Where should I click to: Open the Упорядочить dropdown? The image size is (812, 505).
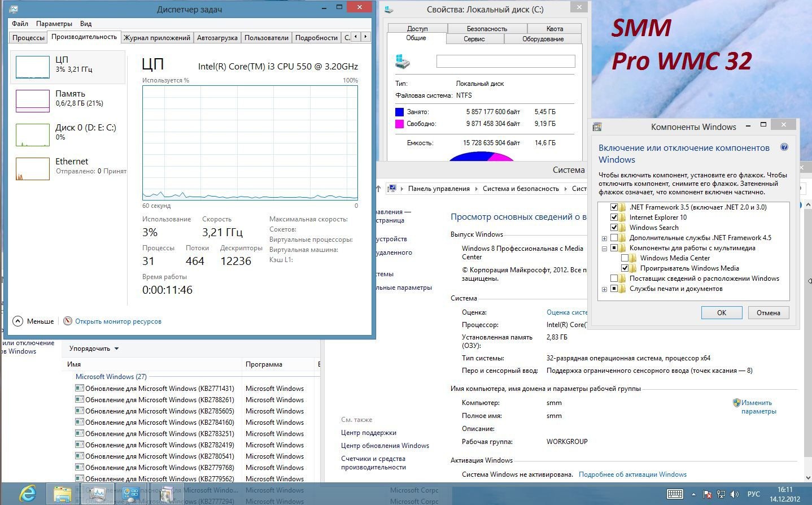94,349
